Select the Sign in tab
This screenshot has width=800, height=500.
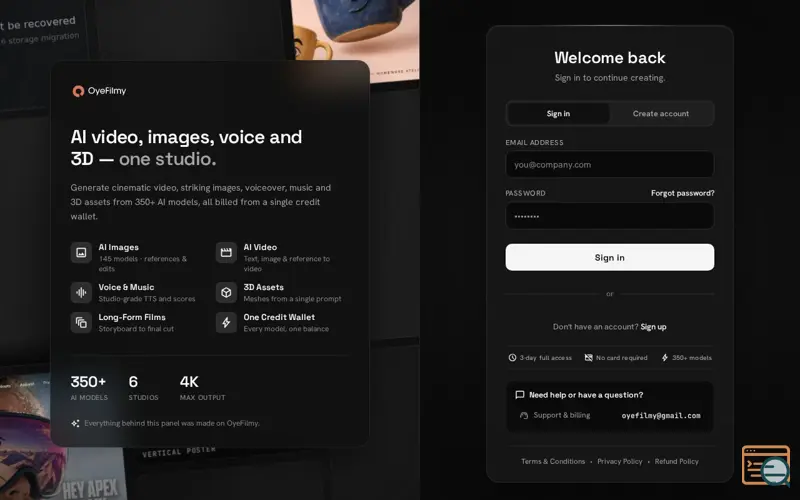coord(558,114)
